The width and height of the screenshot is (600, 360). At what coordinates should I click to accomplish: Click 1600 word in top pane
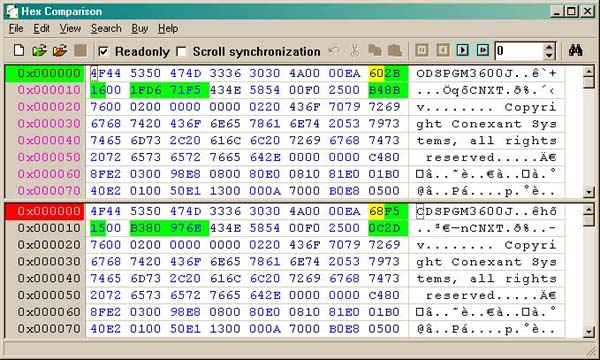pos(106,90)
